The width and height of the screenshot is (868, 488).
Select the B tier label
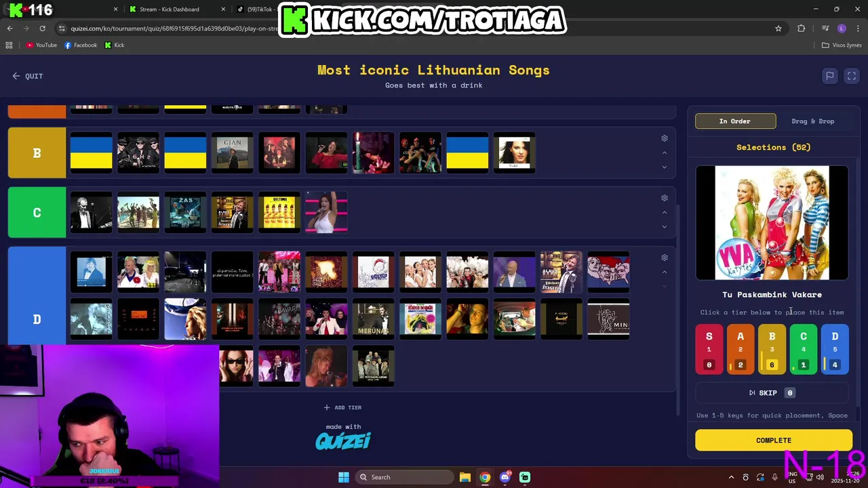tap(37, 153)
